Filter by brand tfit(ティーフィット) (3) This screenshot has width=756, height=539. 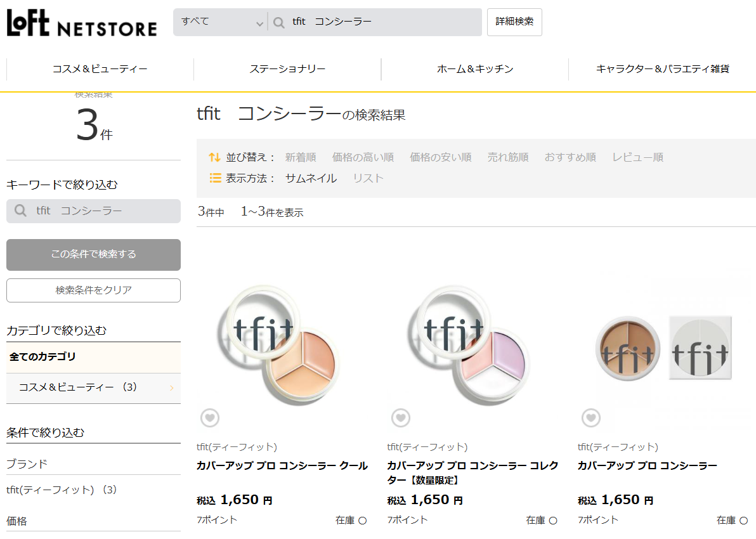pos(62,490)
